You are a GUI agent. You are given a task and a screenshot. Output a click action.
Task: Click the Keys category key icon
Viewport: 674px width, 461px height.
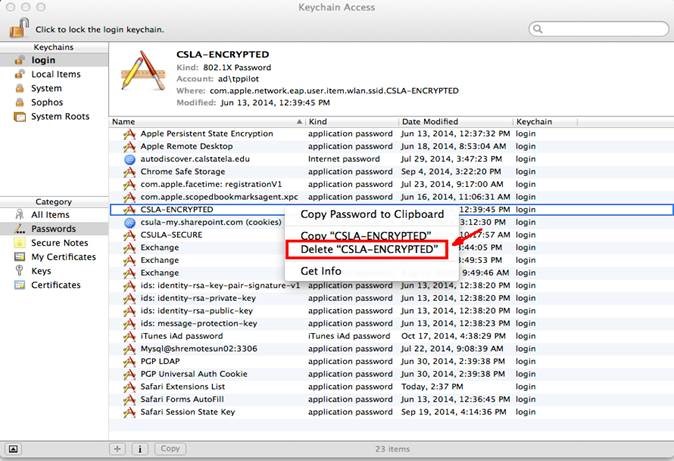(x=19, y=270)
